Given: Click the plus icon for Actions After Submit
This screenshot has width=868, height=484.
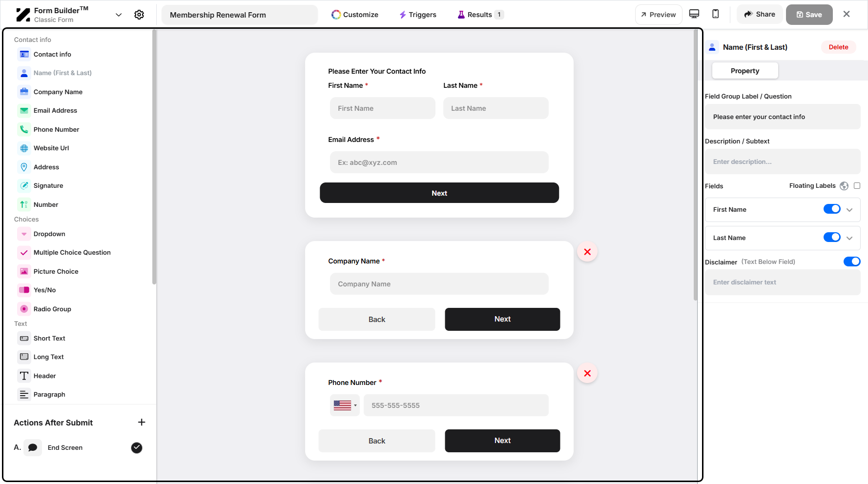Looking at the screenshot, I should coord(142,422).
